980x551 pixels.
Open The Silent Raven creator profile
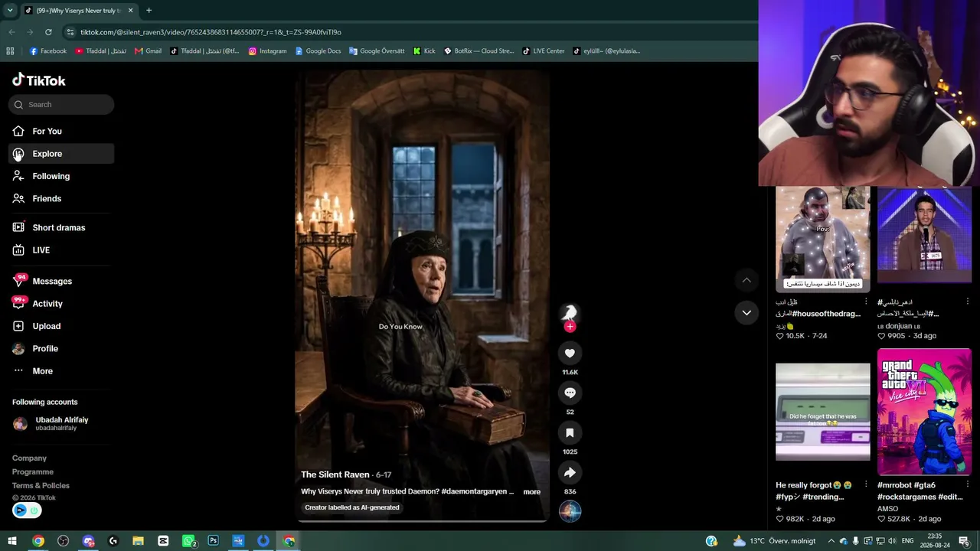335,474
